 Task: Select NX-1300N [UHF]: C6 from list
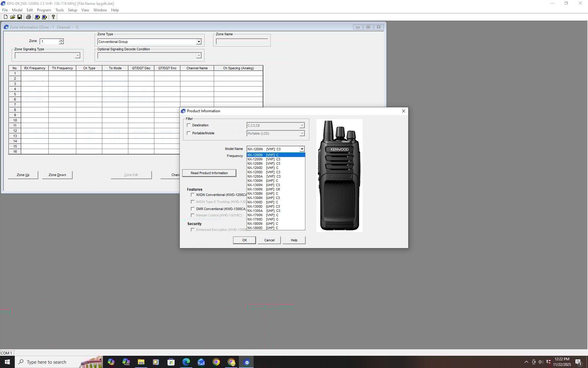click(x=264, y=189)
